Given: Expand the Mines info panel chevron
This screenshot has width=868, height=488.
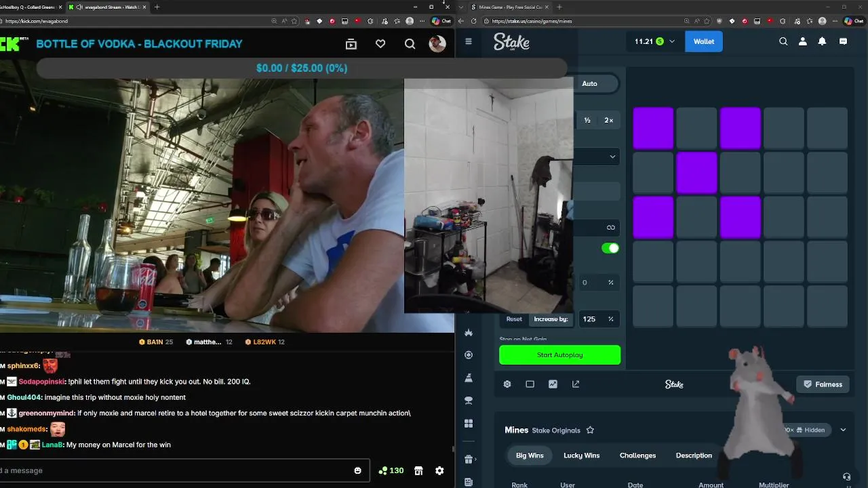Looking at the screenshot, I should [843, 430].
